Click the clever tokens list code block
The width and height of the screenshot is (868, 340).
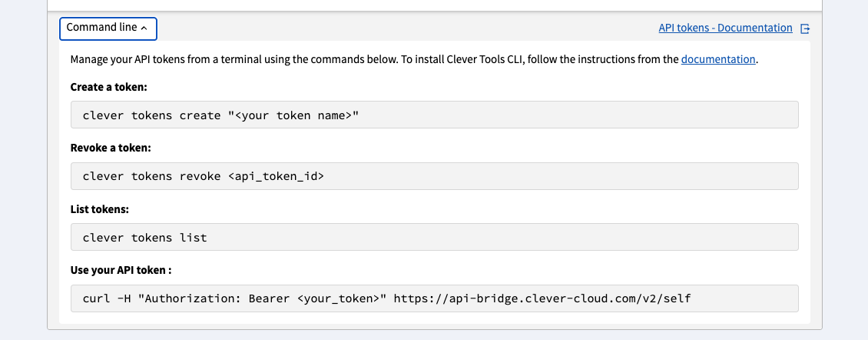[x=434, y=237]
